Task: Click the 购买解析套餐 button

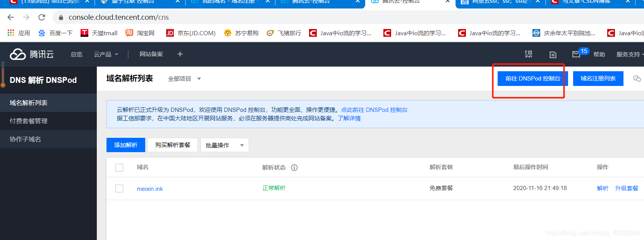Action: [x=173, y=145]
